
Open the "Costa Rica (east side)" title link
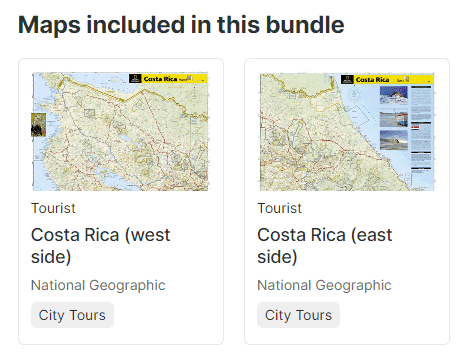325,246
